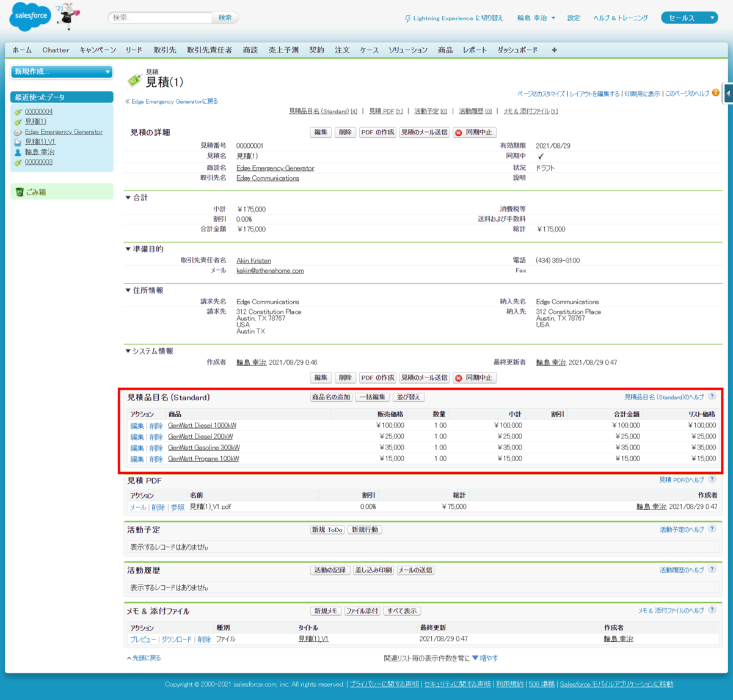
Task: Go to the レポート tab
Action: [475, 50]
